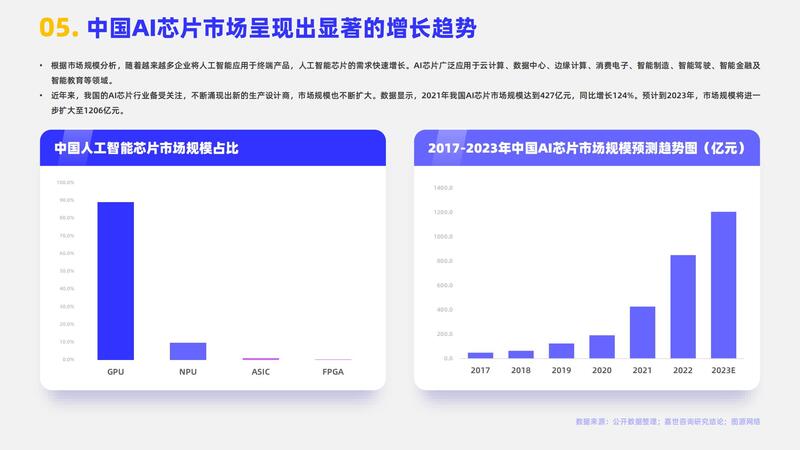Select the 2023E bar in forecast chart
This screenshot has width=800, height=450.
[723, 285]
